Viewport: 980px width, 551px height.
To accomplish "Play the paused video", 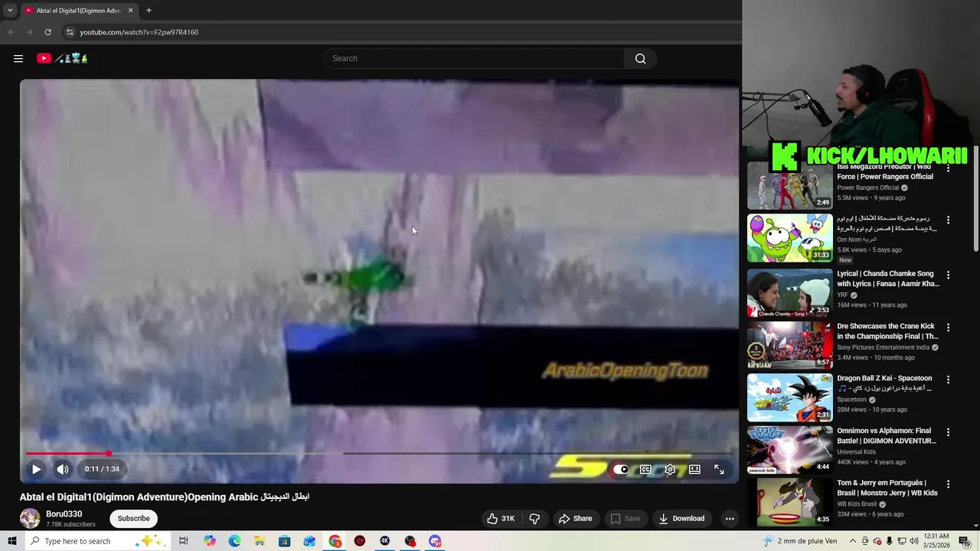I will click(36, 469).
